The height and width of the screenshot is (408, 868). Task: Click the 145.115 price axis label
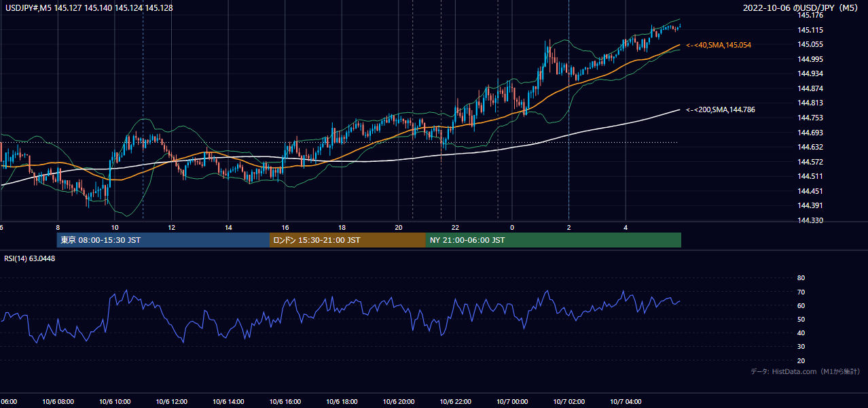pyautogui.click(x=810, y=30)
